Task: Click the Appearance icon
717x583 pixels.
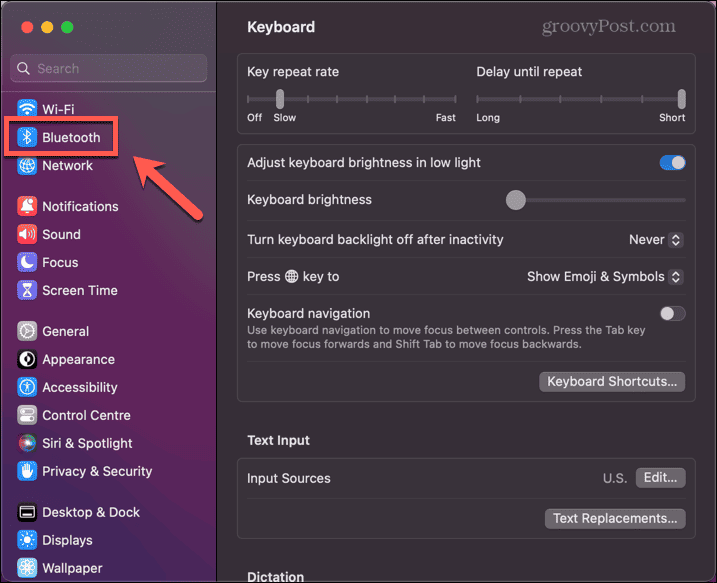Action: click(x=27, y=359)
